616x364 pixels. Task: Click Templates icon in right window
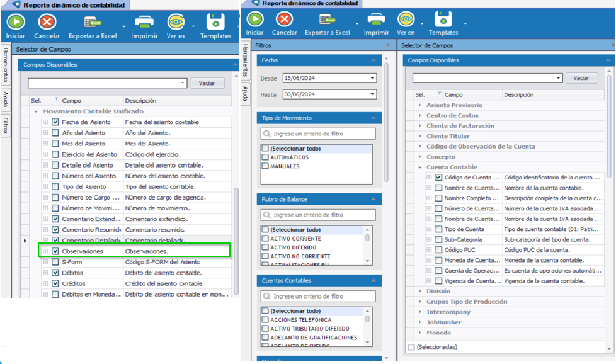[x=443, y=19]
